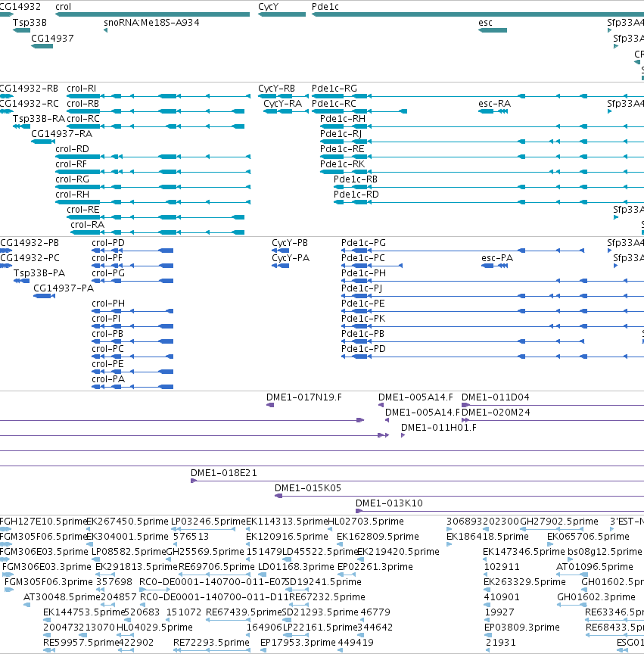Viewport: 644px width, 654px height.
Task: Click the crol-PD protein label
Action: pos(108,243)
